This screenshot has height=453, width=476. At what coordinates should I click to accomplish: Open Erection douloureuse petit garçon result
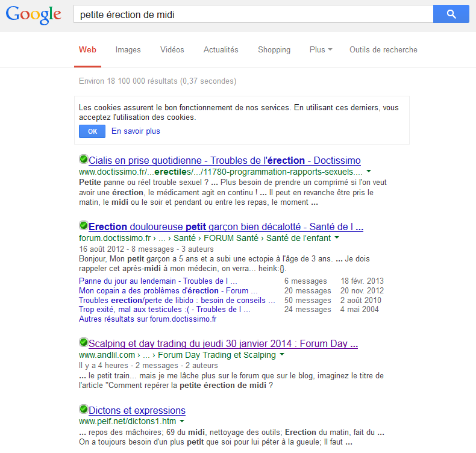[x=226, y=226]
